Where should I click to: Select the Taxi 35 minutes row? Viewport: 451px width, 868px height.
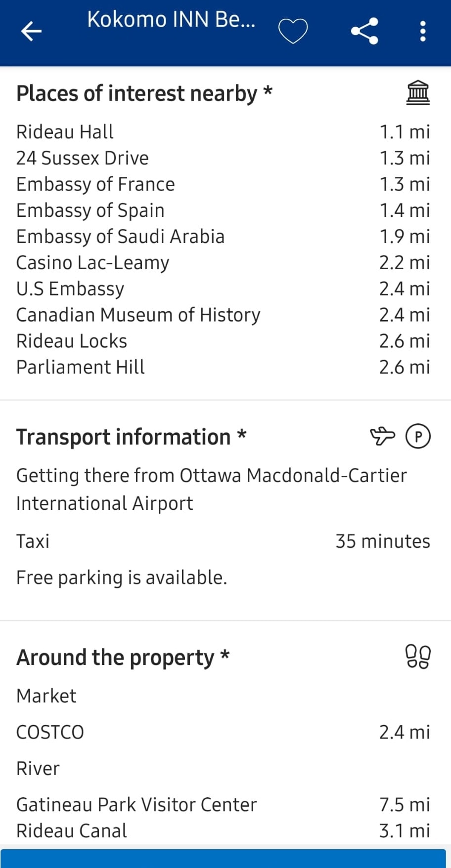pos(223,541)
